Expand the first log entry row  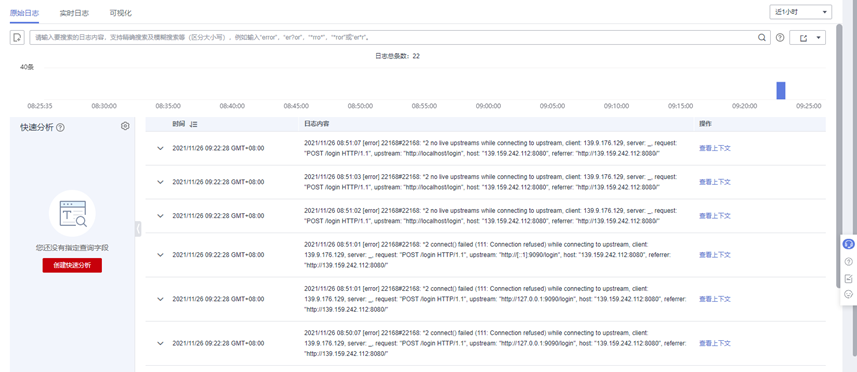click(160, 148)
